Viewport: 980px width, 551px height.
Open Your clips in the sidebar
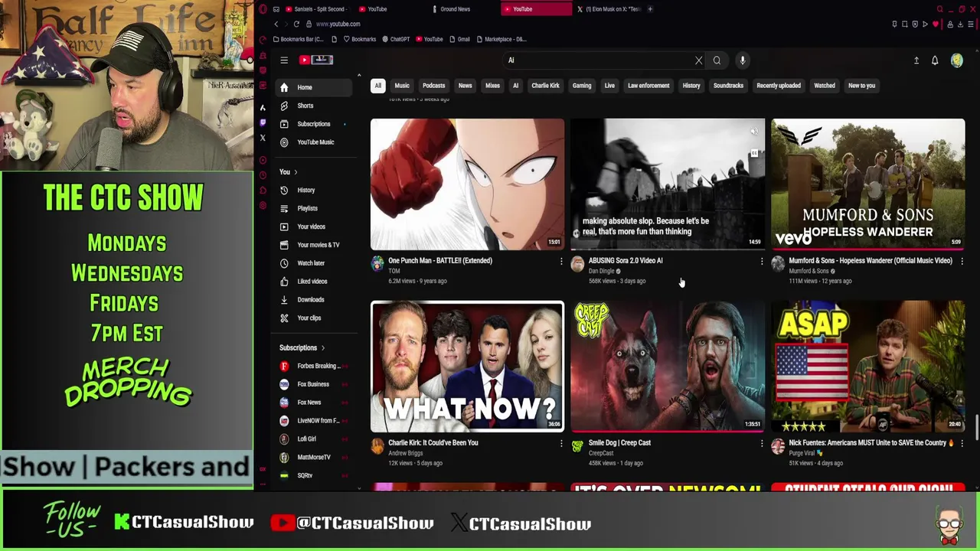313,318
